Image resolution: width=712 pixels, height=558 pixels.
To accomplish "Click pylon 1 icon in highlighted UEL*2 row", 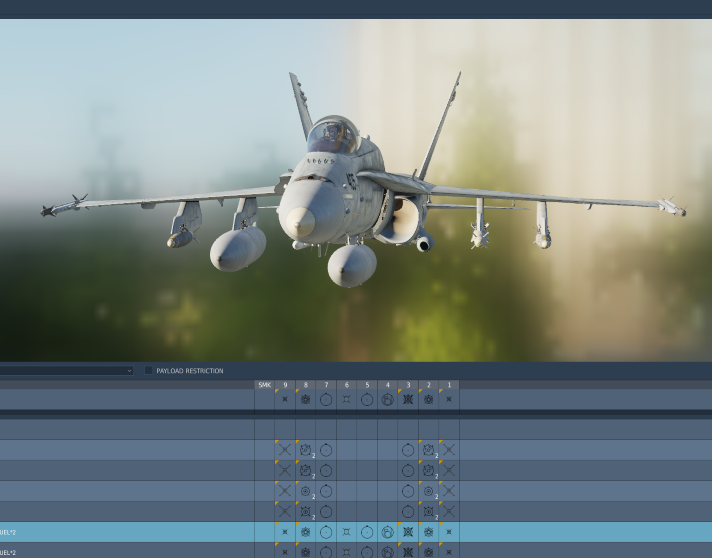I will pyautogui.click(x=449, y=532).
